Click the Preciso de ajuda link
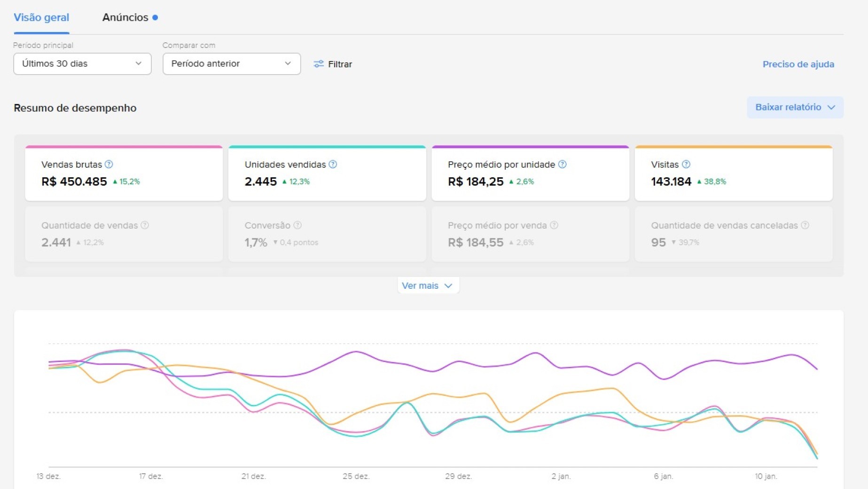868x489 pixels. (798, 64)
